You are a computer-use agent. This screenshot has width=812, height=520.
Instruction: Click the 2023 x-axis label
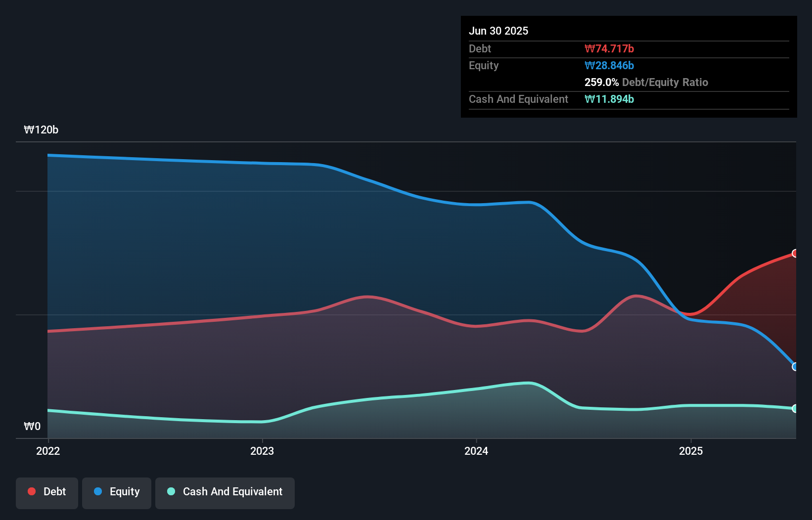click(262, 451)
